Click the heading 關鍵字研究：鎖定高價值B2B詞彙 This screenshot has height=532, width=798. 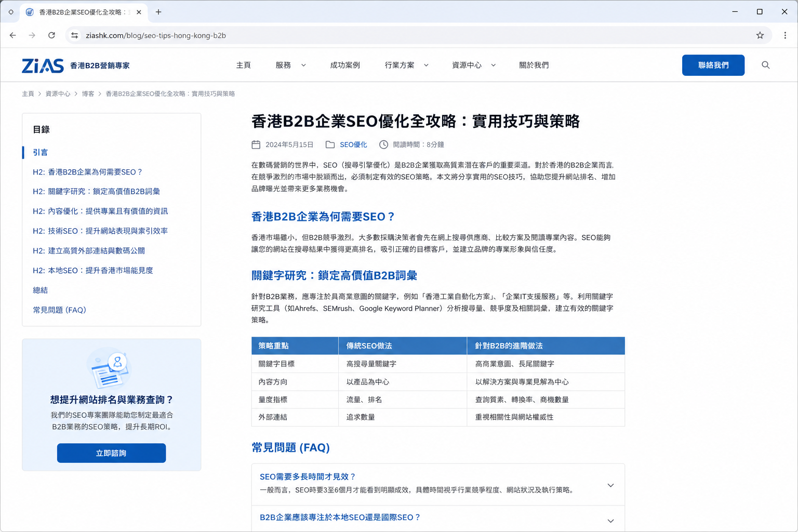click(x=334, y=276)
